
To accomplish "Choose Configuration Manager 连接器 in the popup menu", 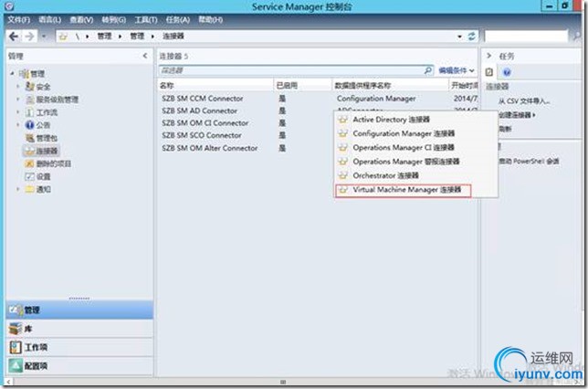I will pos(416,133).
